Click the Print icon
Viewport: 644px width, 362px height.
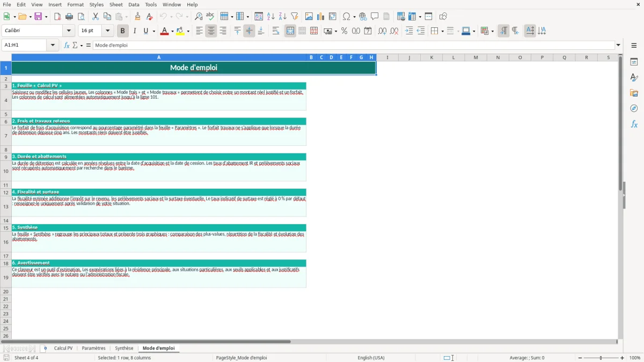(69, 17)
